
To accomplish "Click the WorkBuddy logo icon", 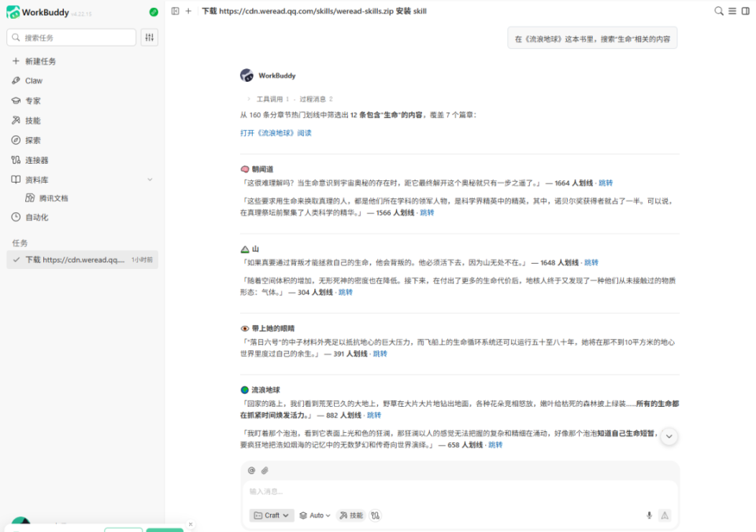I will point(13,12).
